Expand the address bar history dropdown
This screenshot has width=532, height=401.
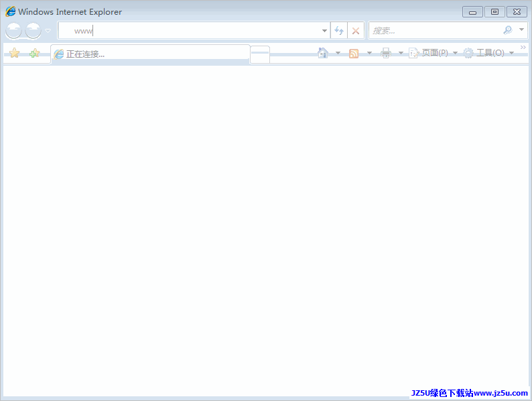[x=325, y=31]
